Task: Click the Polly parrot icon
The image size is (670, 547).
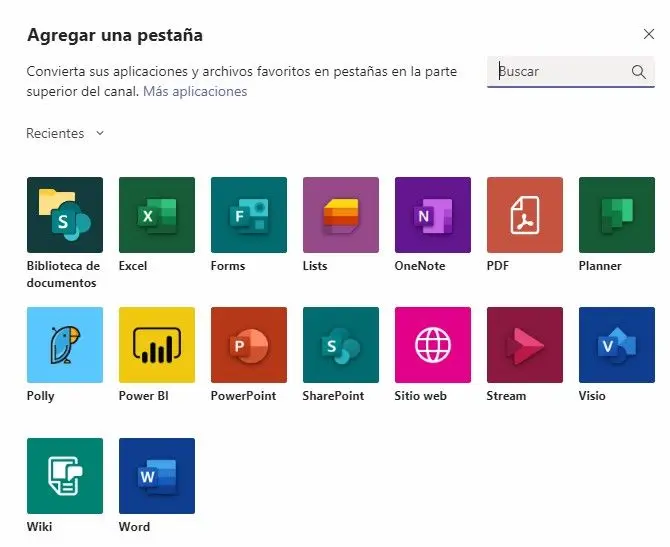Action: pyautogui.click(x=64, y=345)
